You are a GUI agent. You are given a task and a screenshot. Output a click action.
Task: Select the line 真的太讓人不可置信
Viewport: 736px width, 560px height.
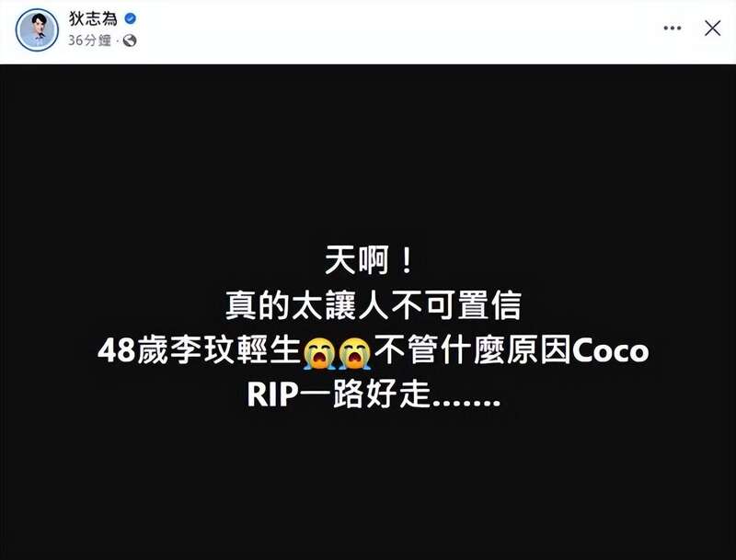click(374, 306)
